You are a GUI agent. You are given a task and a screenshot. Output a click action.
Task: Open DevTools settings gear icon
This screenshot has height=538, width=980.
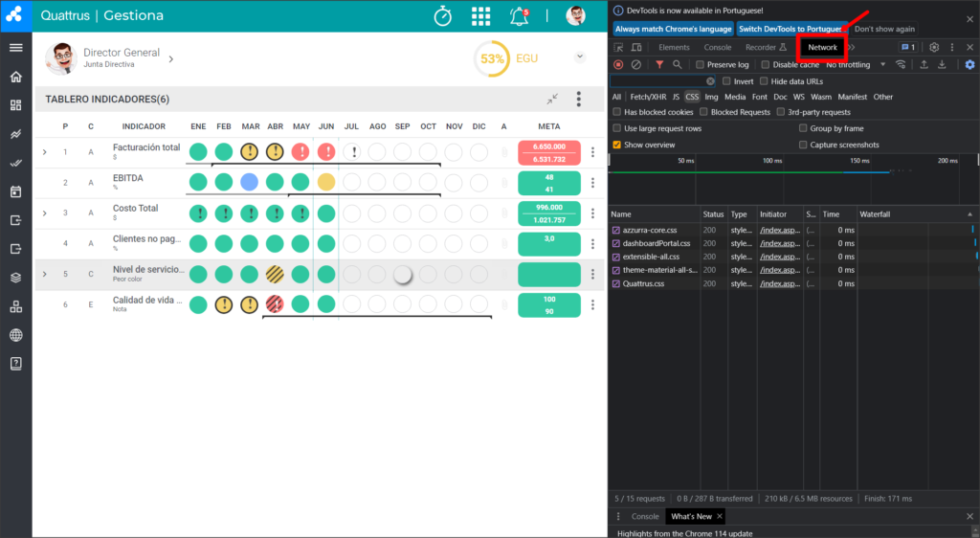(934, 47)
